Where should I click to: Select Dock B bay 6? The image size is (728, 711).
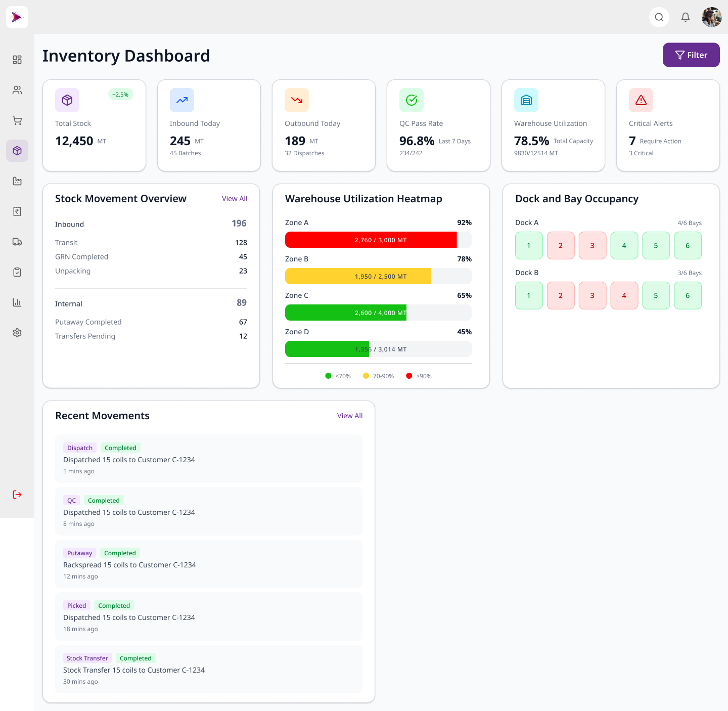[688, 295]
